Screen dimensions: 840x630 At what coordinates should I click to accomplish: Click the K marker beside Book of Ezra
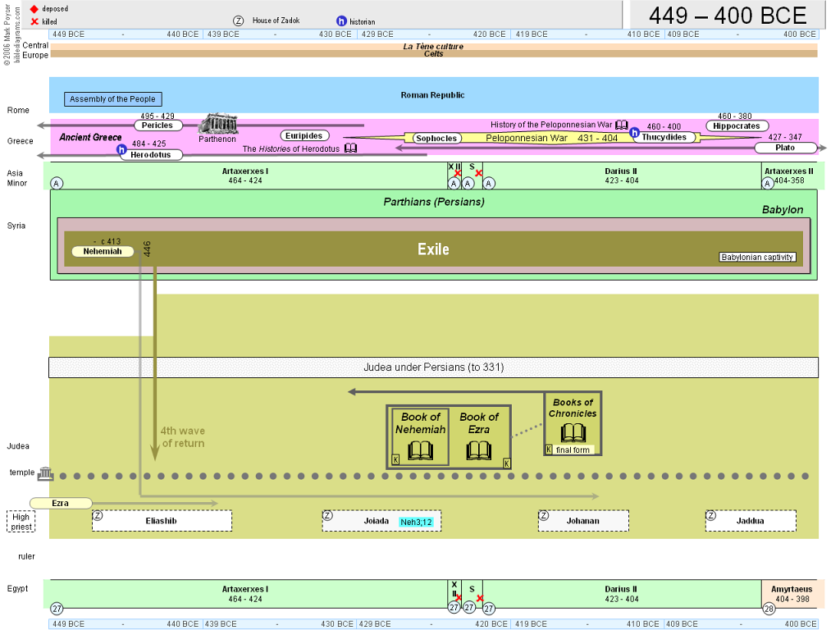(506, 463)
